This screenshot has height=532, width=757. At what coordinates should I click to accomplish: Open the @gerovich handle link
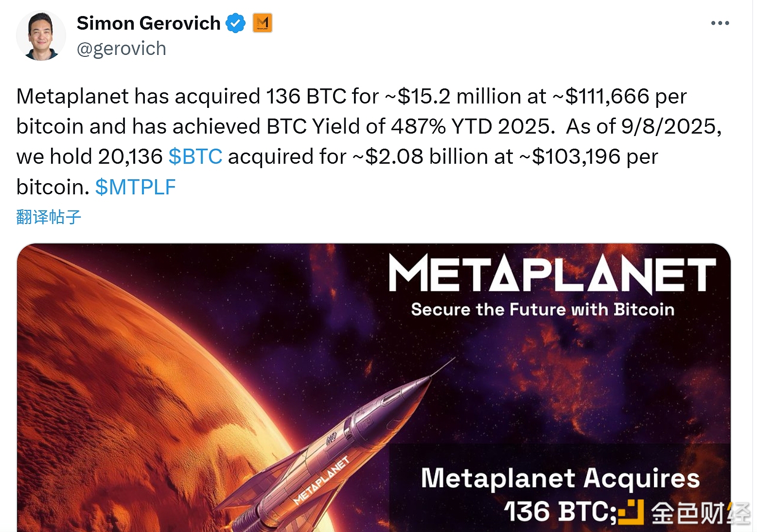click(122, 49)
